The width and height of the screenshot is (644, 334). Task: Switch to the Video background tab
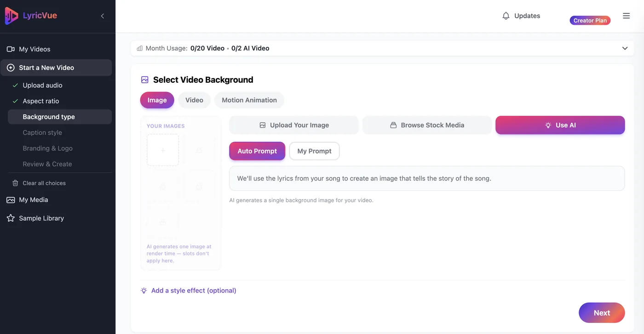(x=194, y=100)
